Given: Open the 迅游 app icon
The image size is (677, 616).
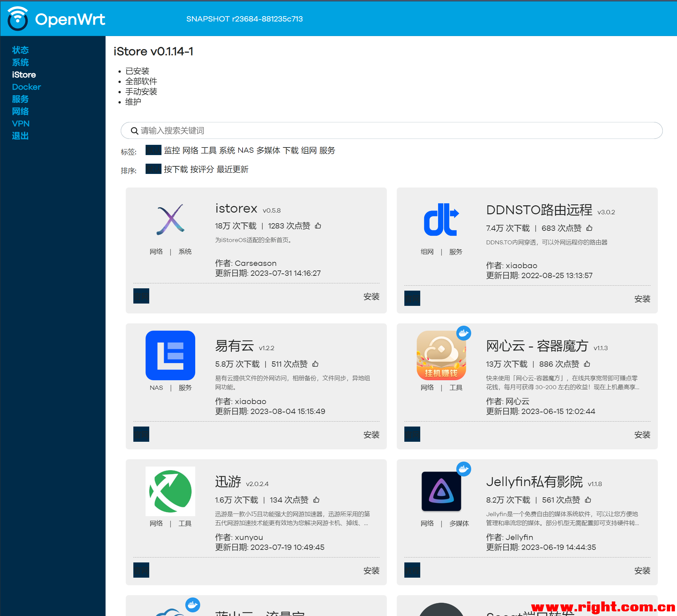Looking at the screenshot, I should click(x=170, y=491).
